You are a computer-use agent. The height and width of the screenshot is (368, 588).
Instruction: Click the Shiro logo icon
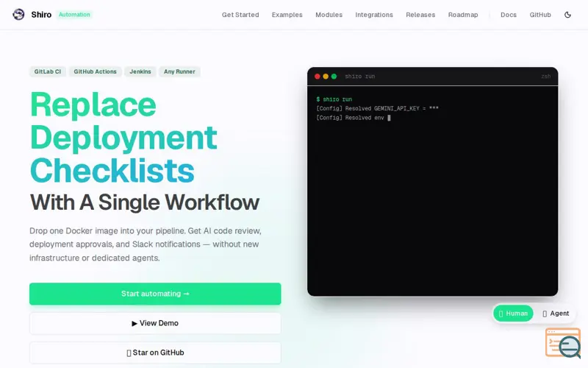click(x=18, y=14)
